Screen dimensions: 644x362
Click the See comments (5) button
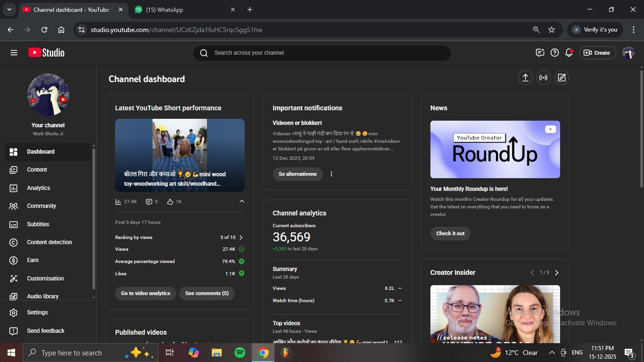tap(206, 293)
